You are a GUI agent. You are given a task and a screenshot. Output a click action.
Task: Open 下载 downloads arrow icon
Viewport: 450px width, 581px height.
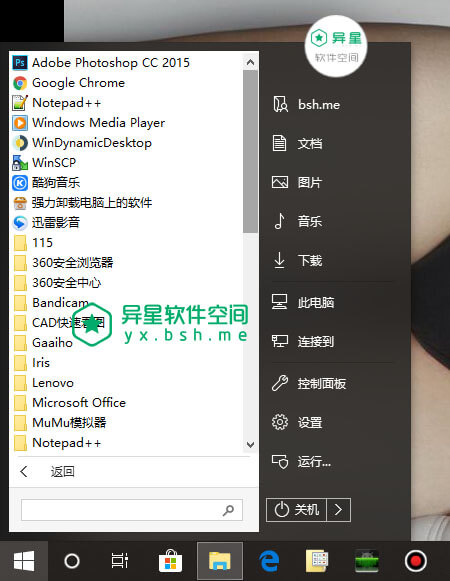pos(279,260)
